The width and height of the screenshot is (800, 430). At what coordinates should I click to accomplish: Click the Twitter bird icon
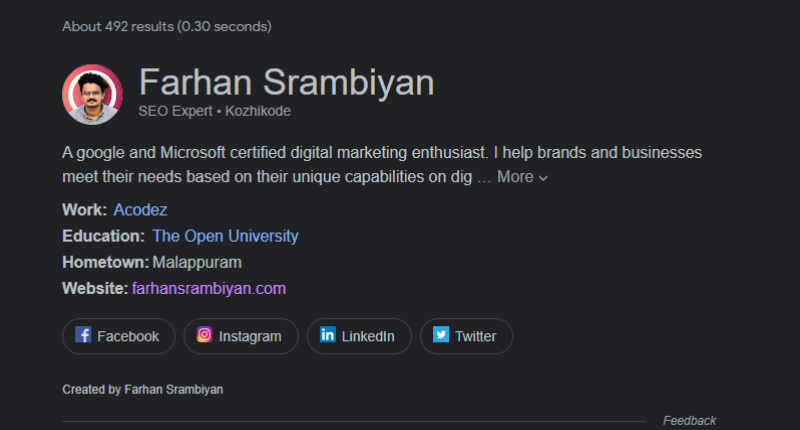pos(441,336)
